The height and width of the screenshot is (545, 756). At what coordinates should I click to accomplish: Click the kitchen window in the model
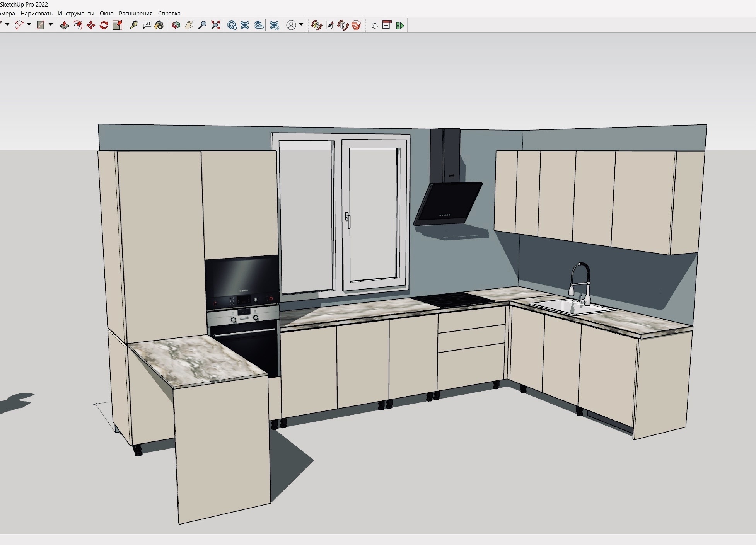tap(340, 213)
